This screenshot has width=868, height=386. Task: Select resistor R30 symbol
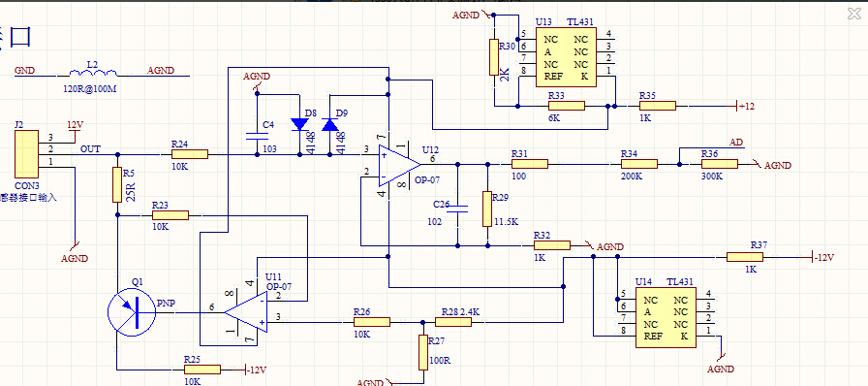494,56
